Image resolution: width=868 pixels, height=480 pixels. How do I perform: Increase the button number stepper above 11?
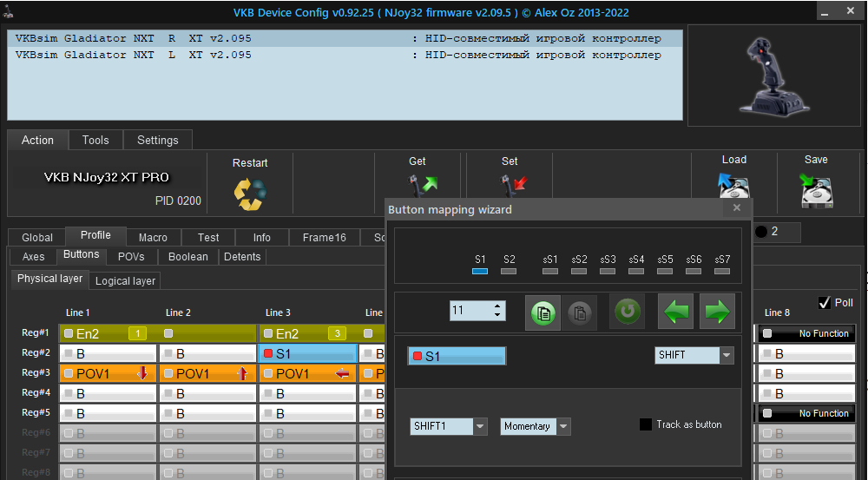[x=497, y=306]
